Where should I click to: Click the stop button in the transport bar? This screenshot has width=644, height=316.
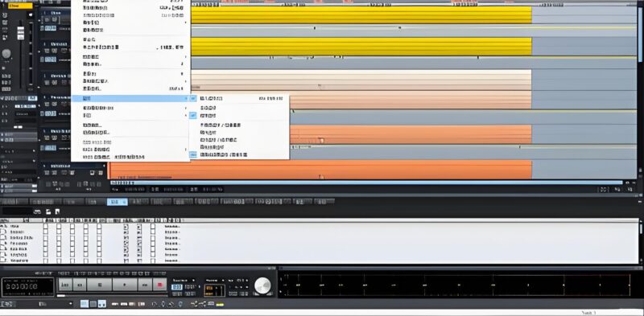coord(99,285)
